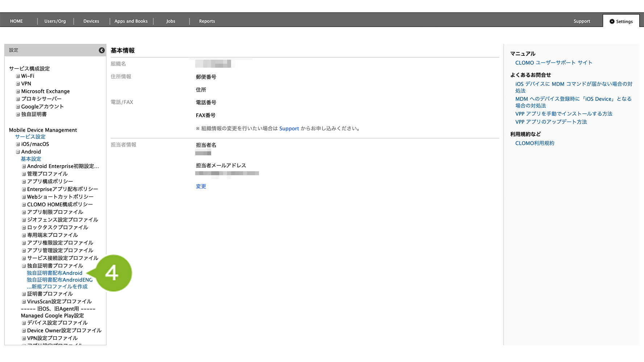Select 独自証明書配布Android profile
Screen dimensions: 644x362
coord(54,273)
